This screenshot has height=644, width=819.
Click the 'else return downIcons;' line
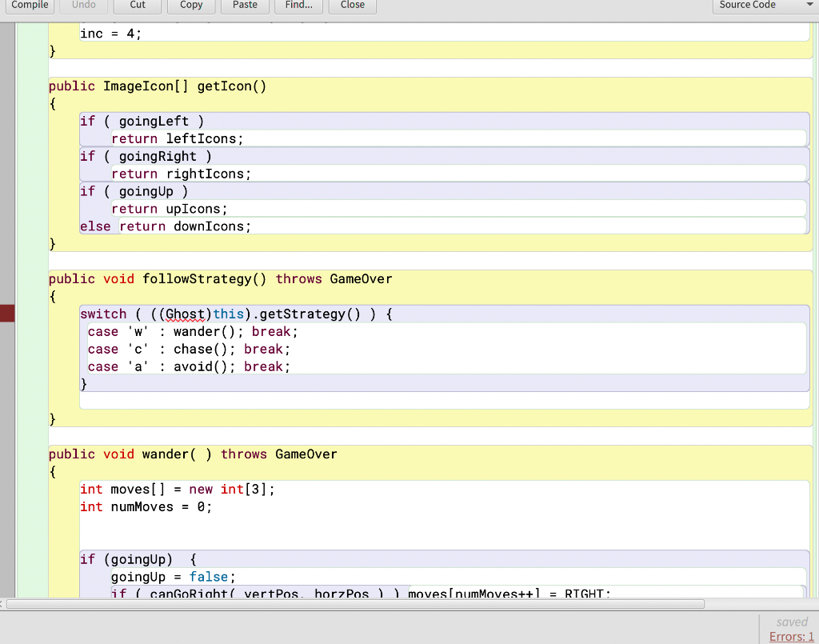[166, 226]
